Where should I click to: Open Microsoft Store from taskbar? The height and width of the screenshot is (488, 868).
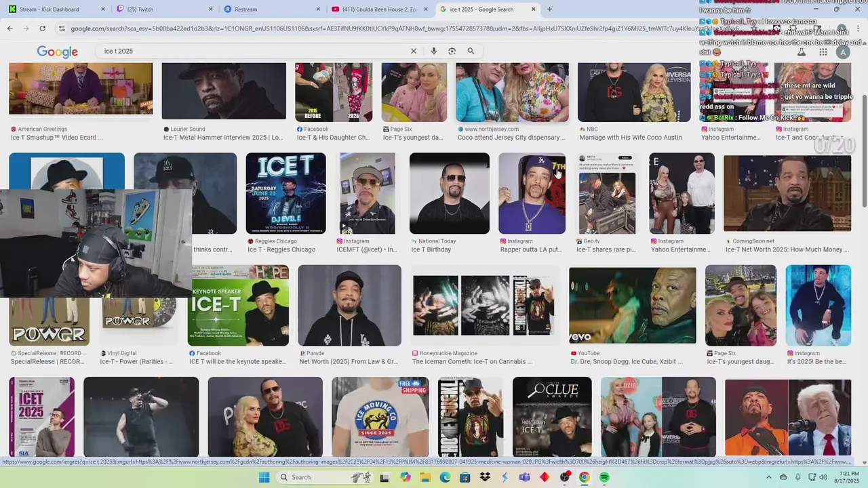click(x=465, y=477)
